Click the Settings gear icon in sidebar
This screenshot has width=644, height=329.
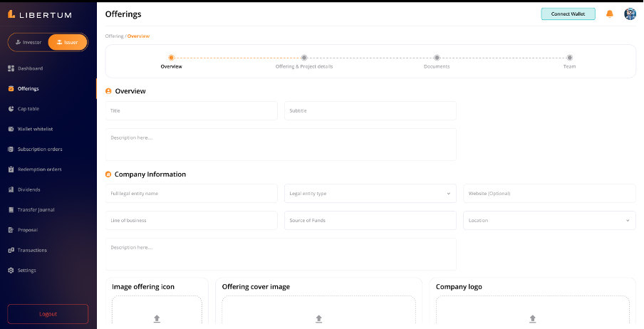(11, 271)
